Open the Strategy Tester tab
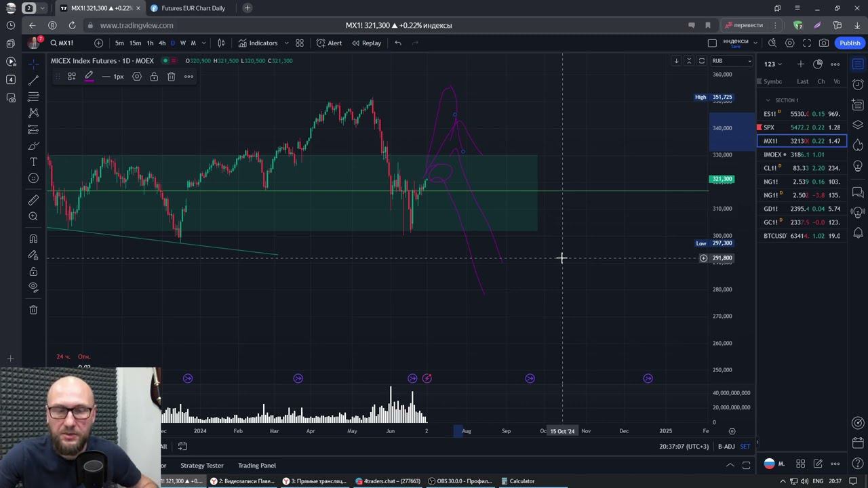This screenshot has height=488, width=868. (x=201, y=466)
